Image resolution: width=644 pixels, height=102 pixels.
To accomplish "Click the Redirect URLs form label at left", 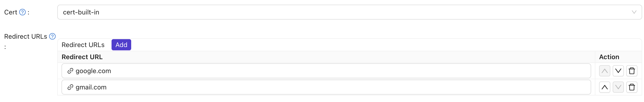I will pyautogui.click(x=25, y=37).
